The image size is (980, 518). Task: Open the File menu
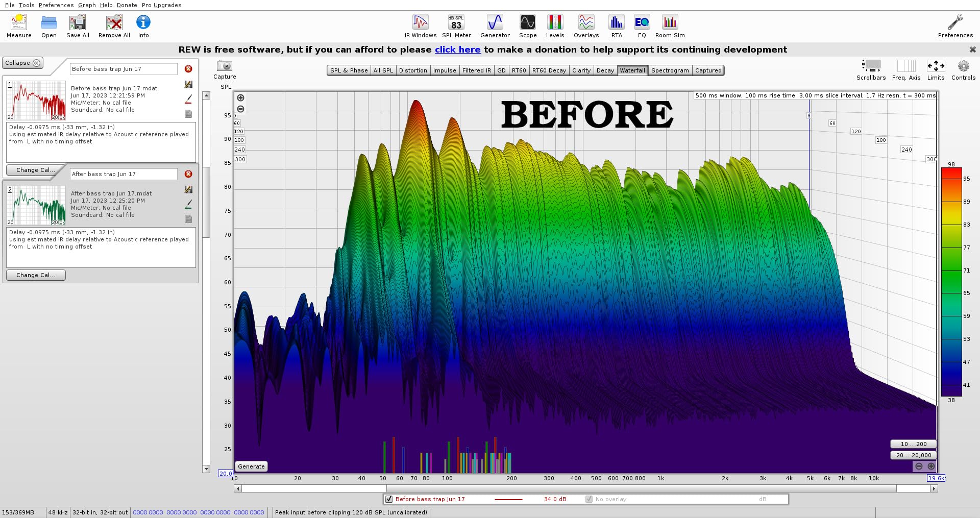click(10, 5)
